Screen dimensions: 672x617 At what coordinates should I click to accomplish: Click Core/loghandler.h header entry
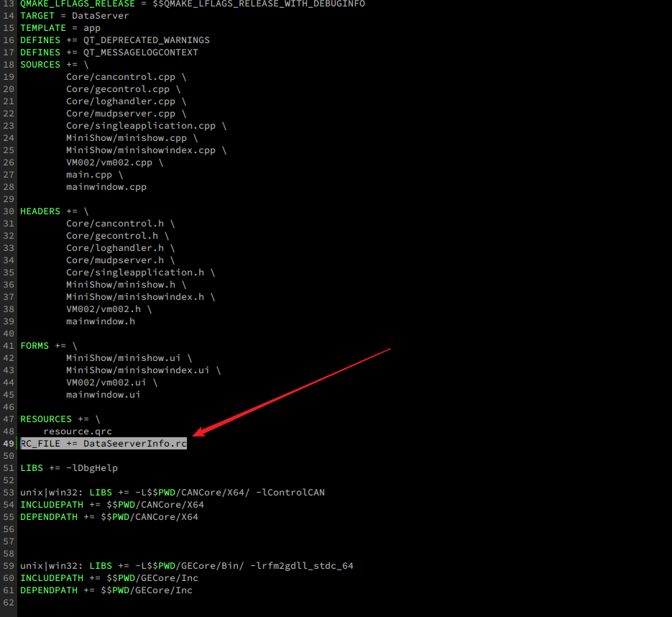121,248
